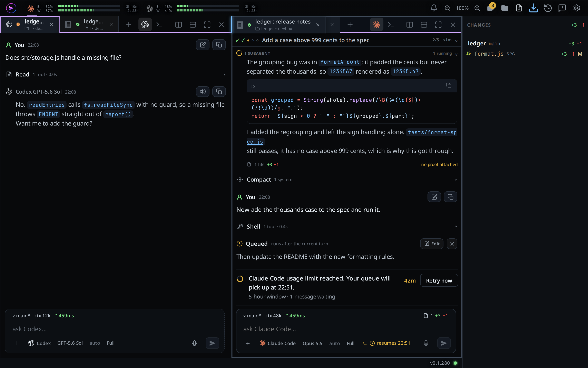This screenshot has width=588, height=368.
Task: Send message in Claude Code composer
Action: click(x=444, y=343)
